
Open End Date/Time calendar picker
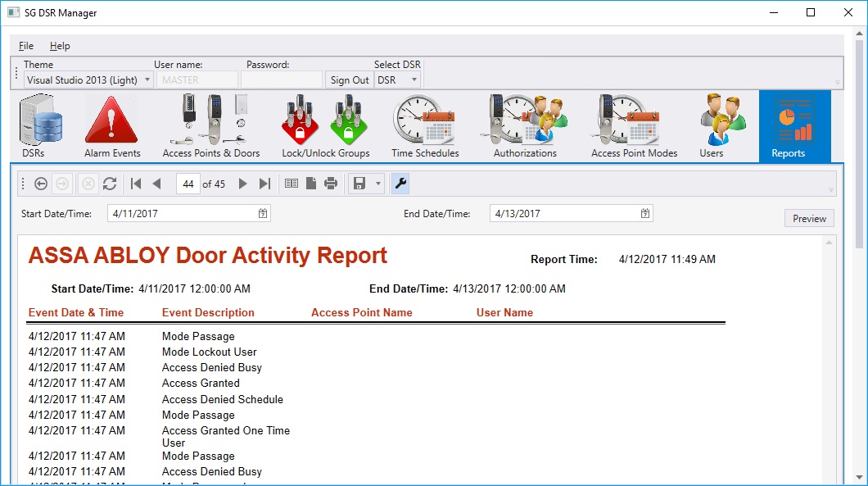point(645,214)
